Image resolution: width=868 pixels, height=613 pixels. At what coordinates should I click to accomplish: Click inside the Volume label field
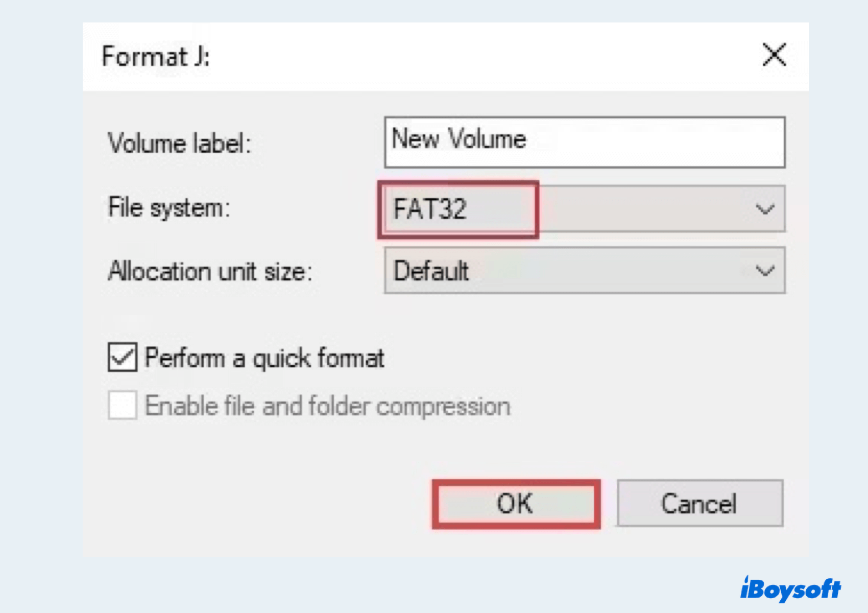coord(613,142)
